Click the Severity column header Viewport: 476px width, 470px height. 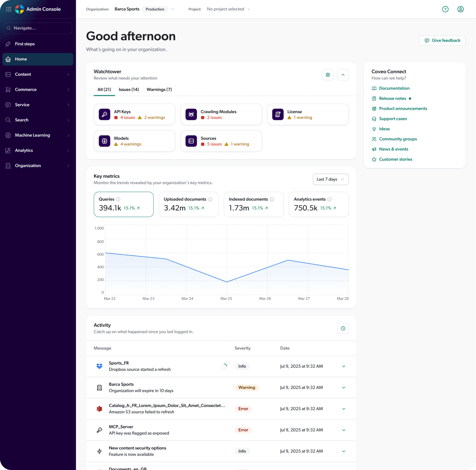pos(243,348)
